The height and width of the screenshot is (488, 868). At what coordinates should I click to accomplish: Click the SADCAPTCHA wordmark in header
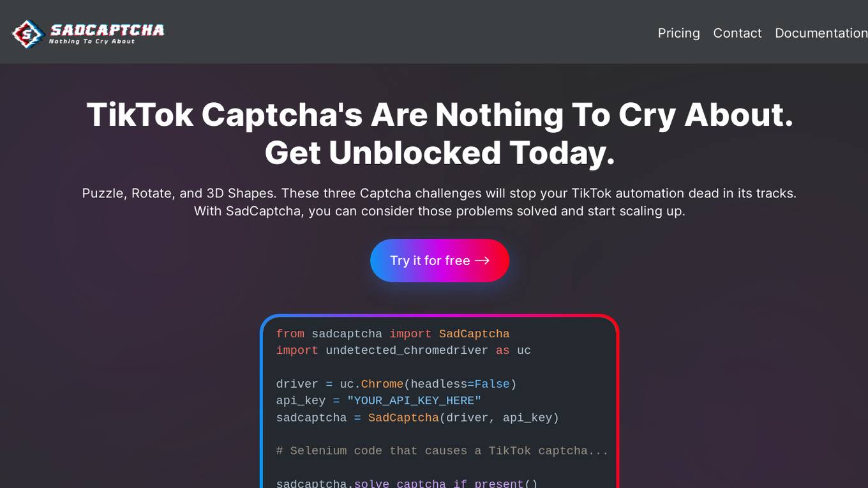point(107,29)
